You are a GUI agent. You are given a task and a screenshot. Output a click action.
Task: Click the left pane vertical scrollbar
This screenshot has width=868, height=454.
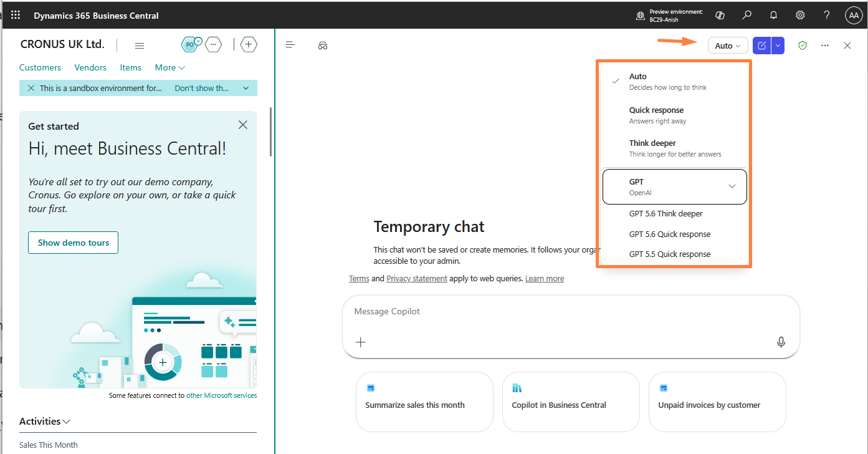tap(270, 132)
